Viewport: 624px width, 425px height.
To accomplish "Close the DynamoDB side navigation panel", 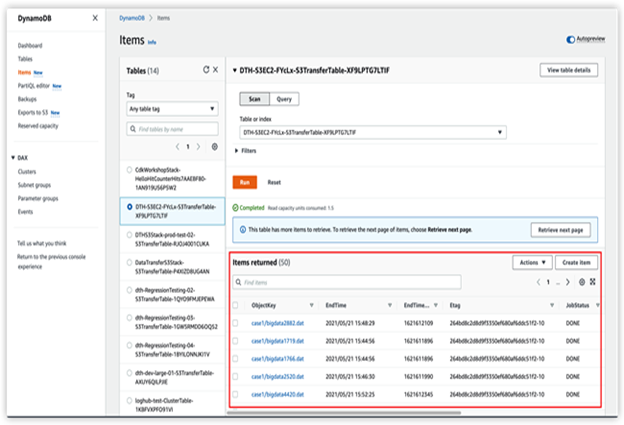I will click(x=95, y=18).
